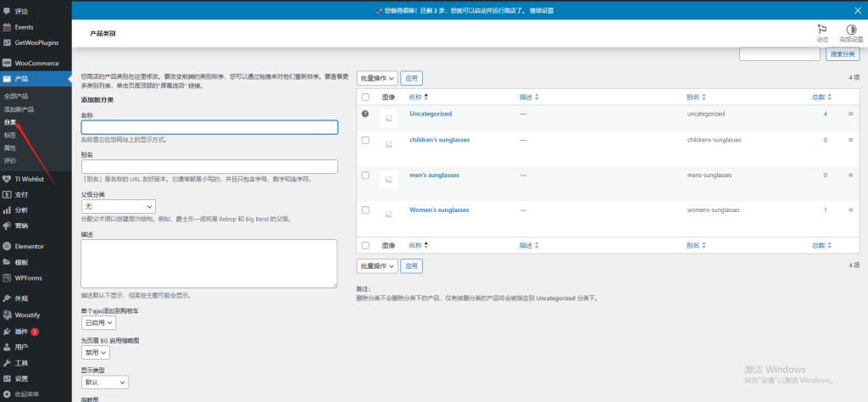Open the 父级分类 parent category dropdown
The width and height of the screenshot is (868, 402).
[x=119, y=207]
